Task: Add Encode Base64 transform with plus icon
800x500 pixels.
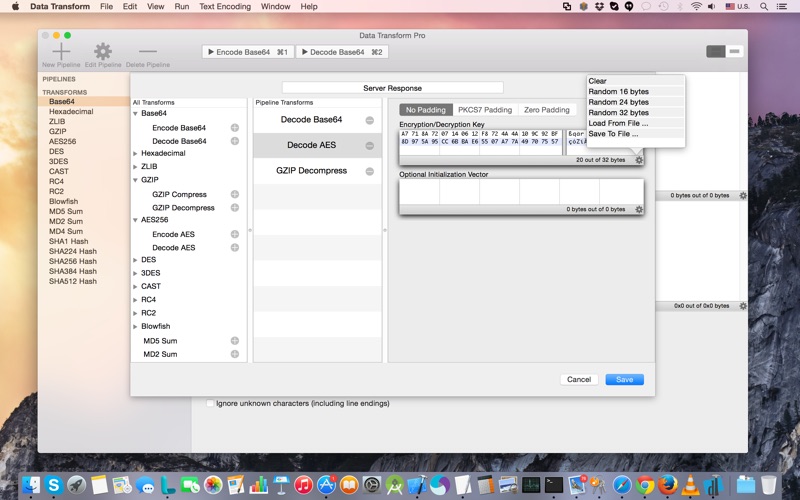Action: point(235,128)
